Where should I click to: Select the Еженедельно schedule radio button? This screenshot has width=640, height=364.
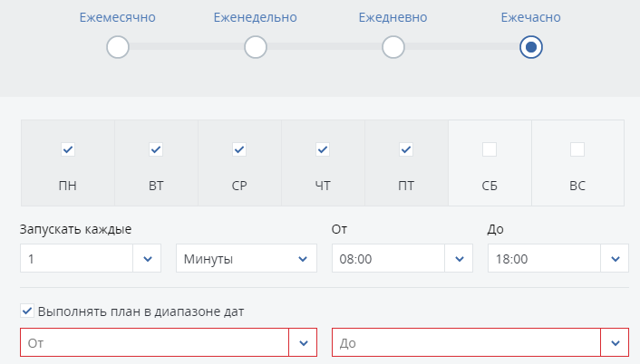[256, 47]
